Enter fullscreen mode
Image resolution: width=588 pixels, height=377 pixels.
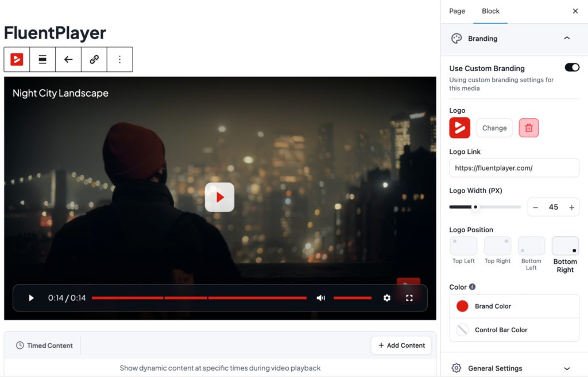[x=409, y=298]
